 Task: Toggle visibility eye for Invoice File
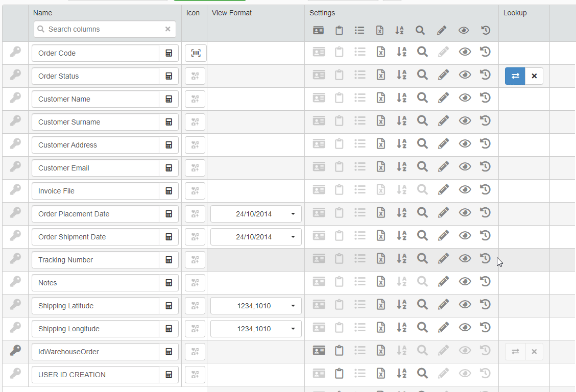[x=465, y=189]
